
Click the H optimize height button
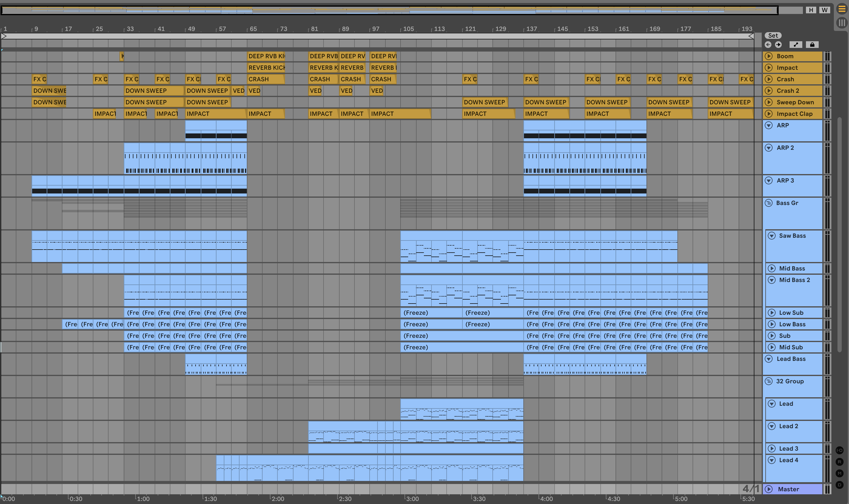[811, 10]
